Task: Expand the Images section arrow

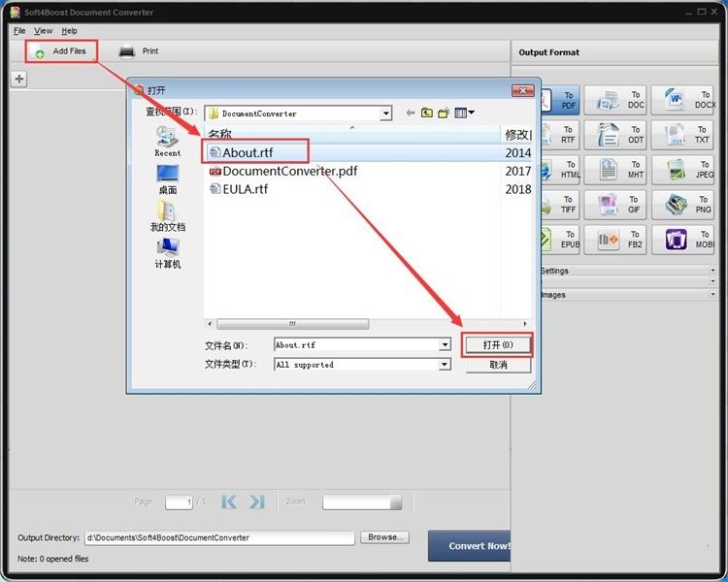Action: coord(712,294)
